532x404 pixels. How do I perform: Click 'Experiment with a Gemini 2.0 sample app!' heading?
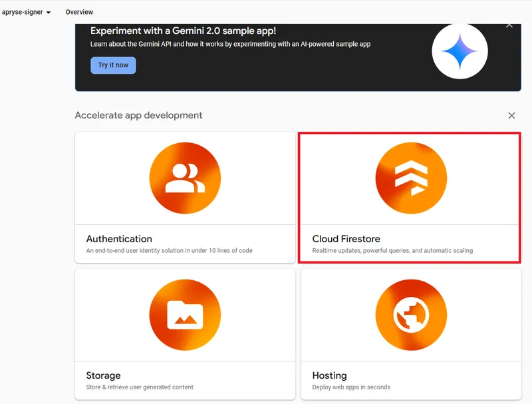coord(184,31)
